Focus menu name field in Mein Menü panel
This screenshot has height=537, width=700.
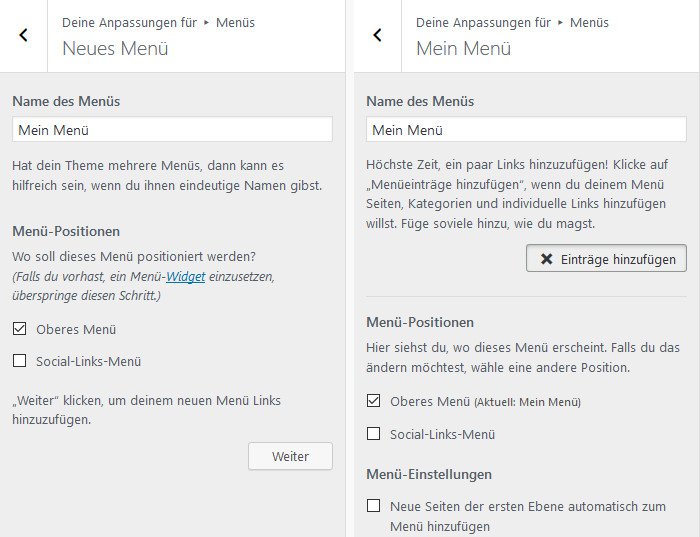pyautogui.click(x=526, y=129)
